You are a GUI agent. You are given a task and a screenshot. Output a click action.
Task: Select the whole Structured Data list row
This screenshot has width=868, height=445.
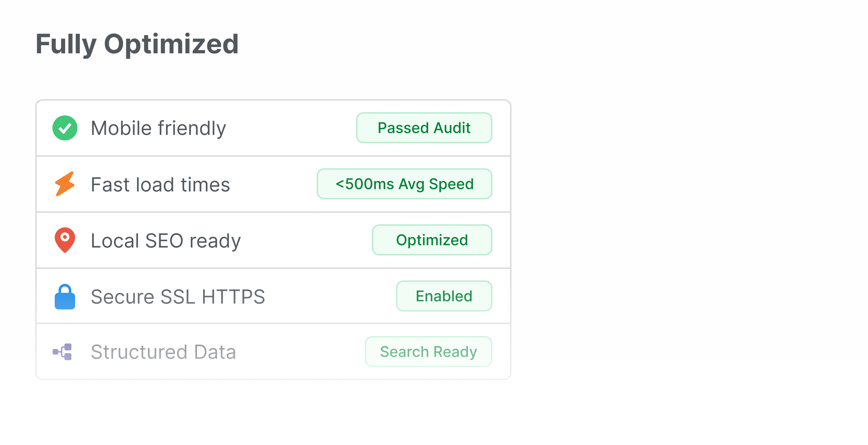click(297, 352)
